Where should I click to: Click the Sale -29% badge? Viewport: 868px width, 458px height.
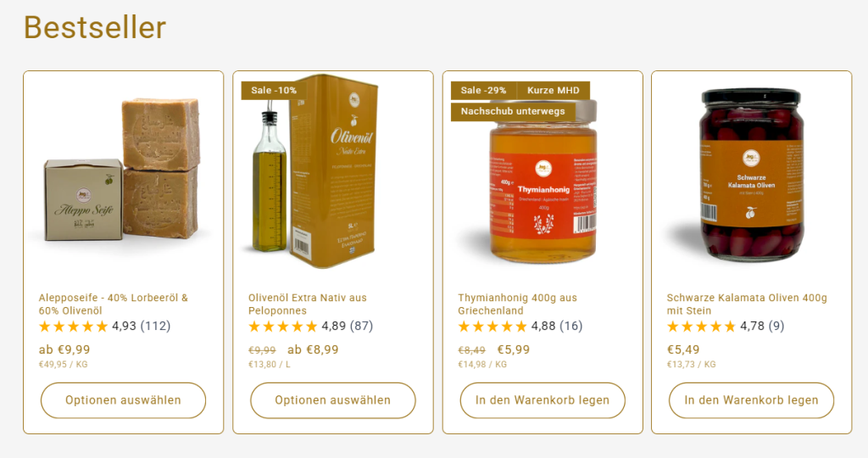(484, 90)
